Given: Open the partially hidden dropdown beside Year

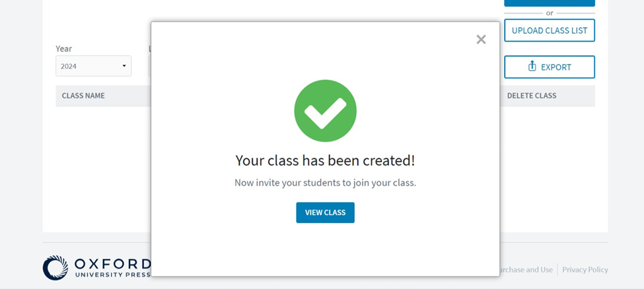Looking at the screenshot, I should [x=149, y=66].
